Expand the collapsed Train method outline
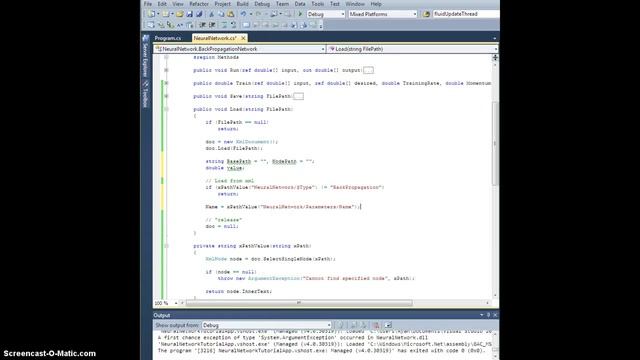Viewport: 640px width, 360px height. pos(166,83)
